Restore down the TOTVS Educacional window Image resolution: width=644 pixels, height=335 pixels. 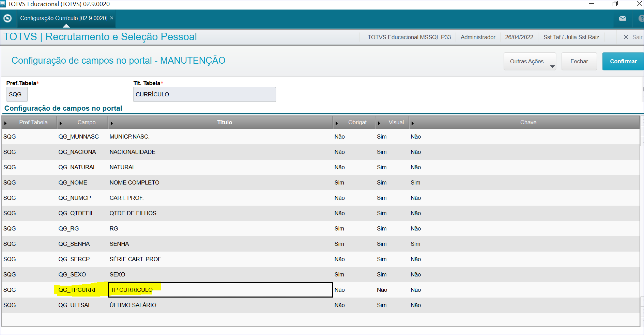pos(615,4)
